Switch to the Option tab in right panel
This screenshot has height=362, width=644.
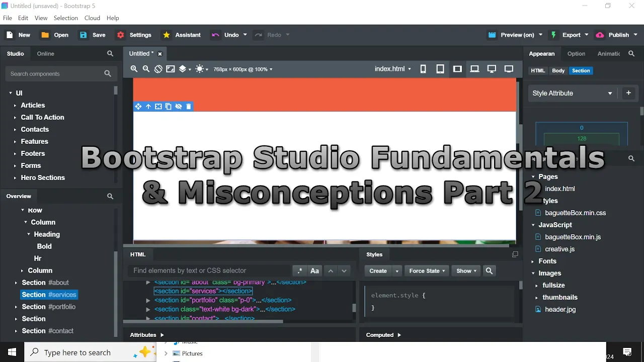click(576, 54)
